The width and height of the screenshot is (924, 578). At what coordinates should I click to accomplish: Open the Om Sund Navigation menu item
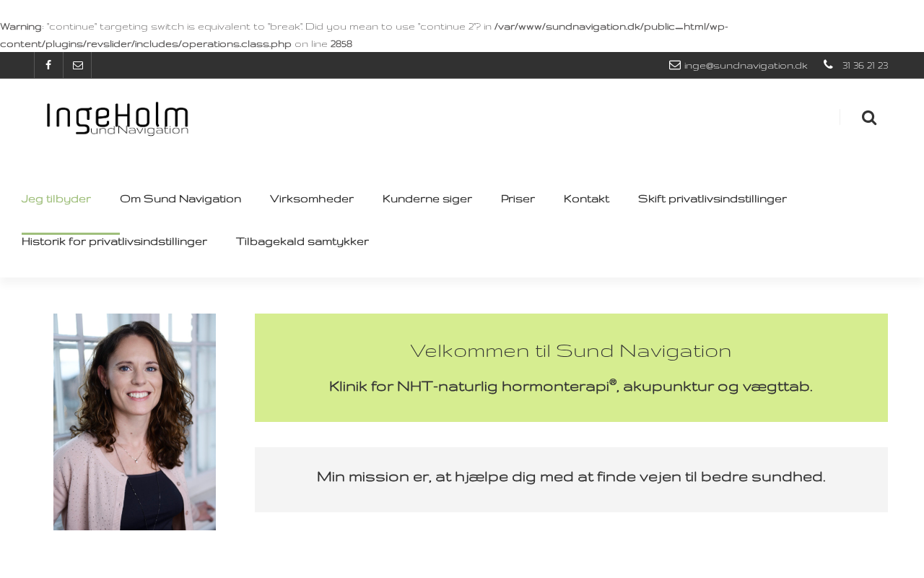point(180,199)
